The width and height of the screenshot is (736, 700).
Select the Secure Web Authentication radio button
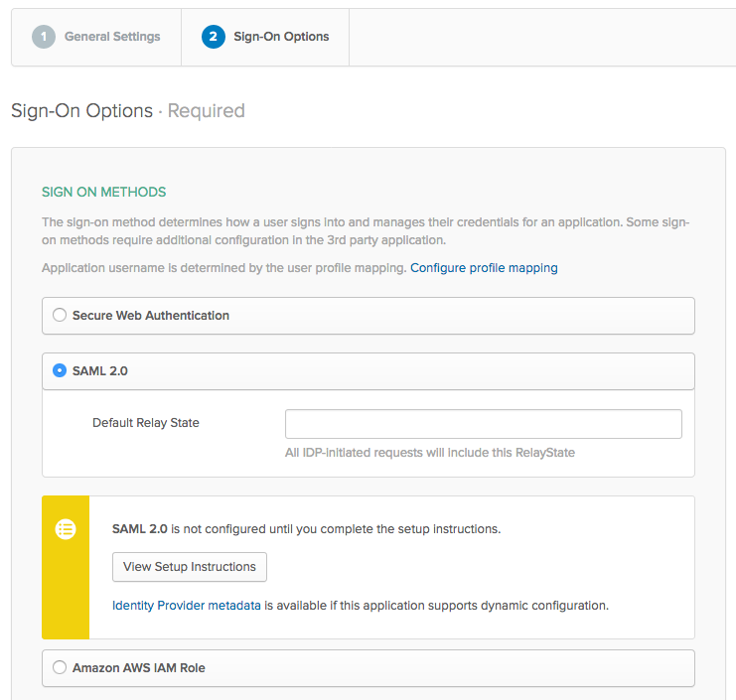[x=60, y=315]
